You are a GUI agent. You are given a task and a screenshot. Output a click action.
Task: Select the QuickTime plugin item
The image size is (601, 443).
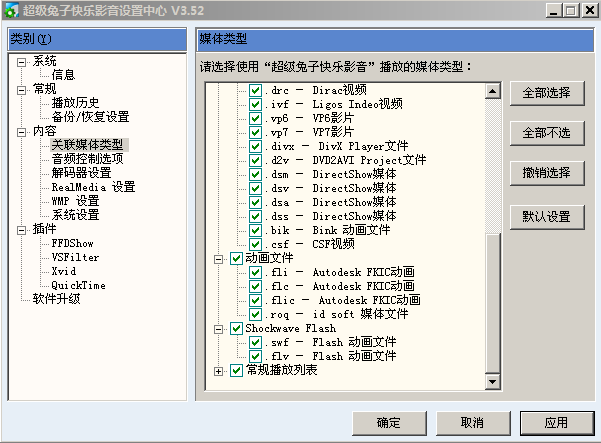pos(78,285)
